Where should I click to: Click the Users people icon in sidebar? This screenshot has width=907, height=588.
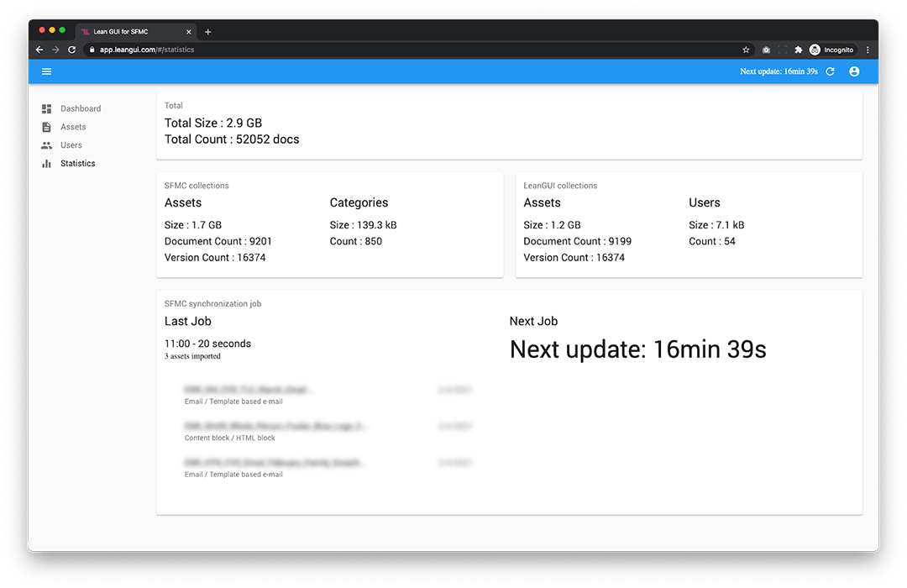coord(46,145)
